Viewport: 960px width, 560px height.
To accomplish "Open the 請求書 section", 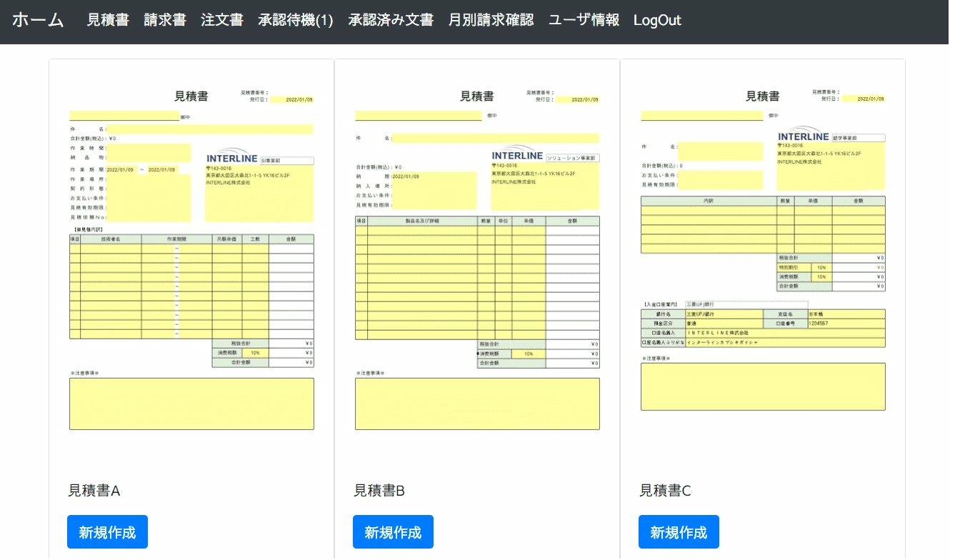I will 165,21.
